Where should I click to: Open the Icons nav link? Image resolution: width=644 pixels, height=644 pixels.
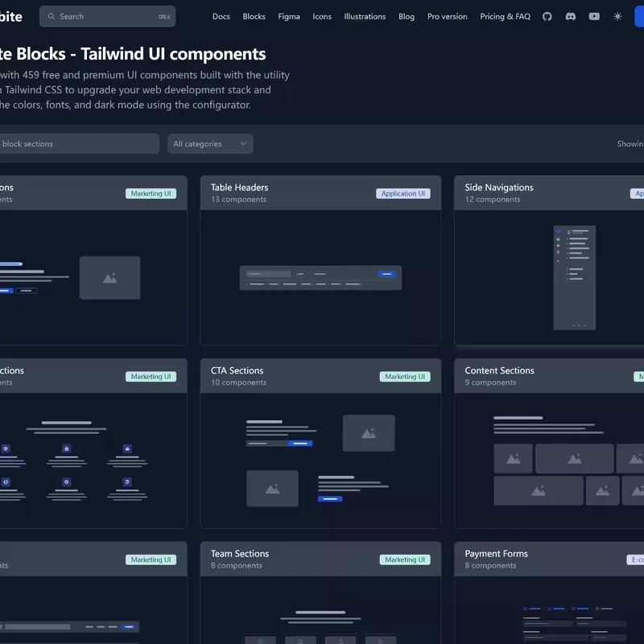[321, 16]
